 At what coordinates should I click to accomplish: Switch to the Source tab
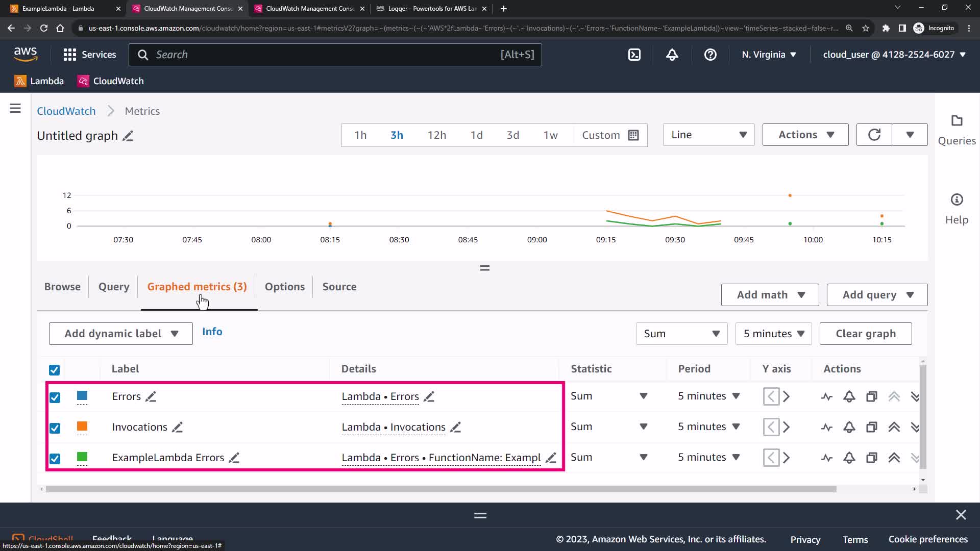pos(339,287)
